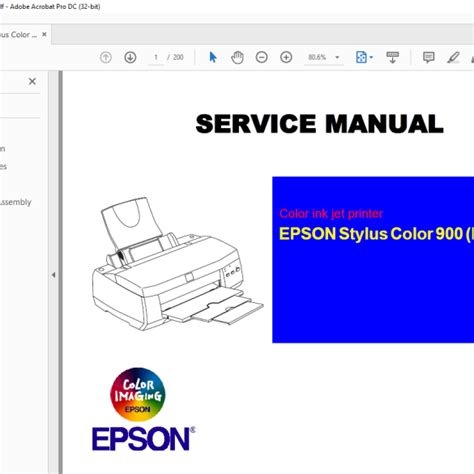
Task: Click the SERVICE MANUAL heading
Action: pyautogui.click(x=319, y=124)
